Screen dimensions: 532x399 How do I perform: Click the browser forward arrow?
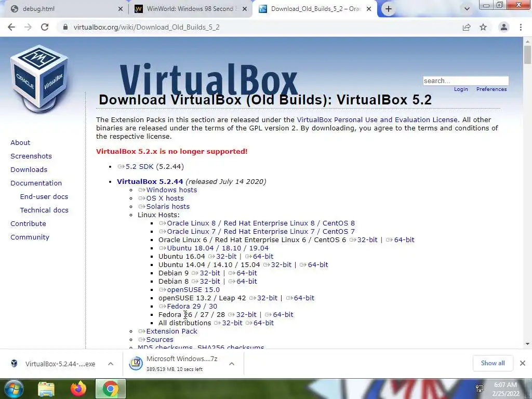click(x=28, y=27)
